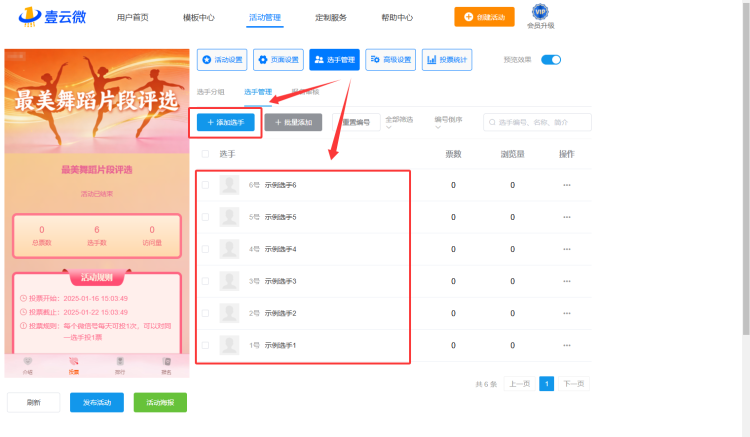Image resolution: width=750 pixels, height=437 pixels.
Task: Select the 投票 heart icon in preview footer
Action: coord(73,361)
